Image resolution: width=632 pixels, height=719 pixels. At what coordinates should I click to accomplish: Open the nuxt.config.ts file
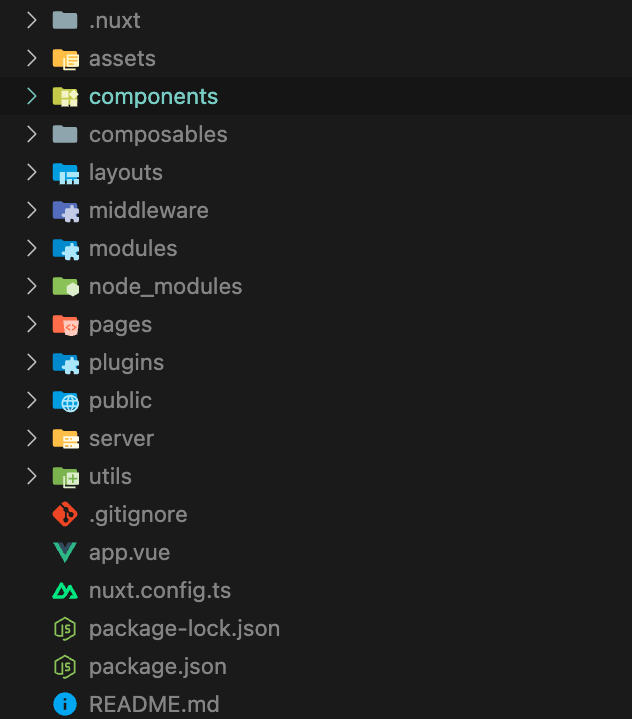click(160, 591)
